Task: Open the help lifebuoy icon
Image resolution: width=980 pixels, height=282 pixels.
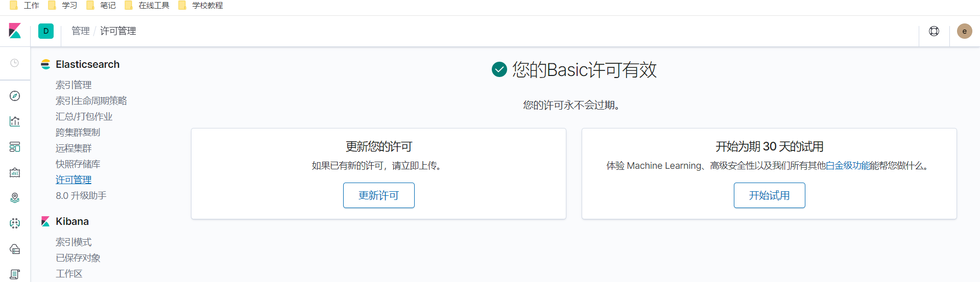Action: click(x=934, y=31)
